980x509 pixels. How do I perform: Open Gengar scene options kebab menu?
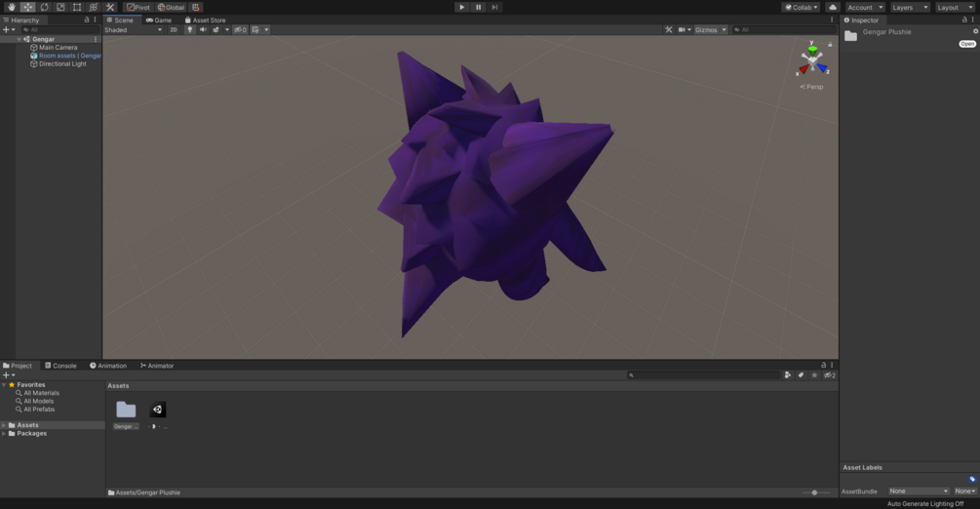point(96,39)
